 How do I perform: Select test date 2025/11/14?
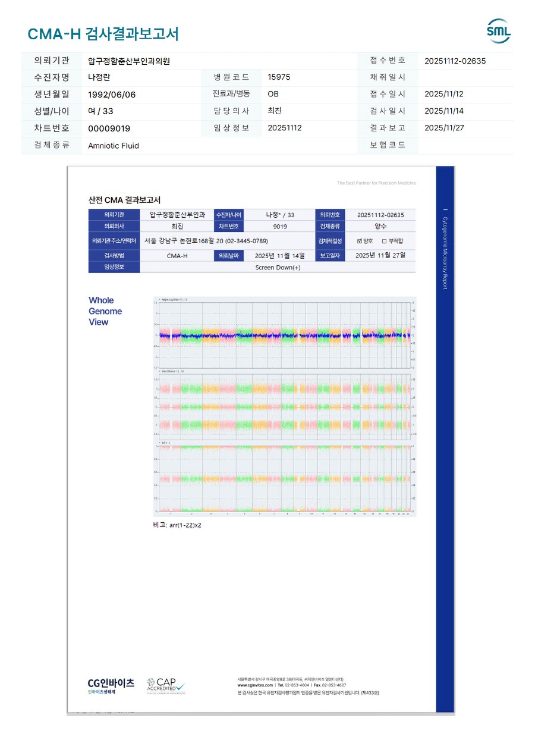(444, 111)
